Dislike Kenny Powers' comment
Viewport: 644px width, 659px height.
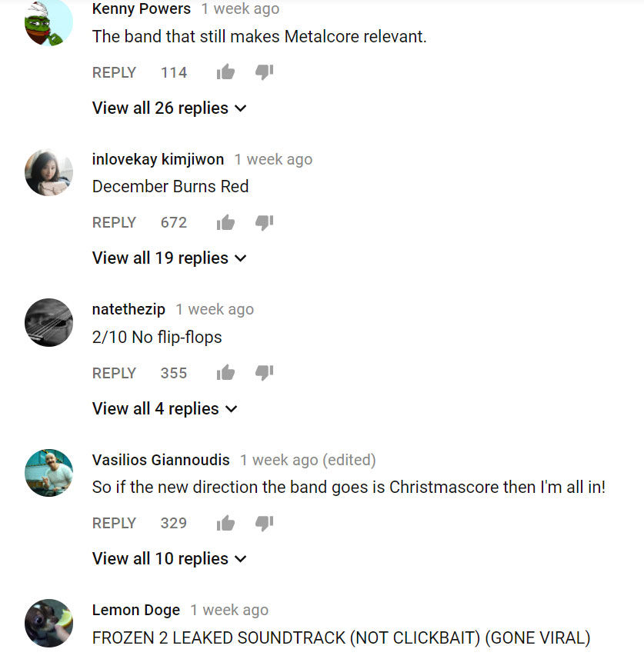coord(264,72)
